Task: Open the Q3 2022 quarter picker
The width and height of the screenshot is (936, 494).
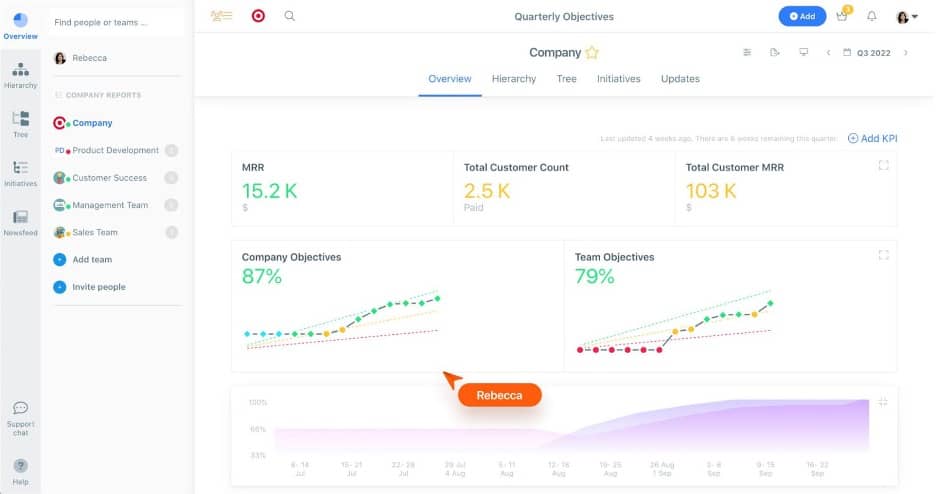Action: 868,53
